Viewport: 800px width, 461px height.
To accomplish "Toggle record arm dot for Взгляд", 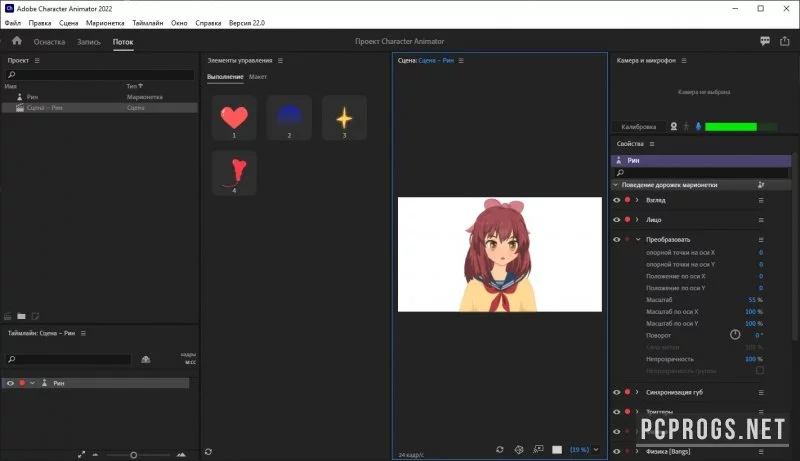I will tap(628, 200).
